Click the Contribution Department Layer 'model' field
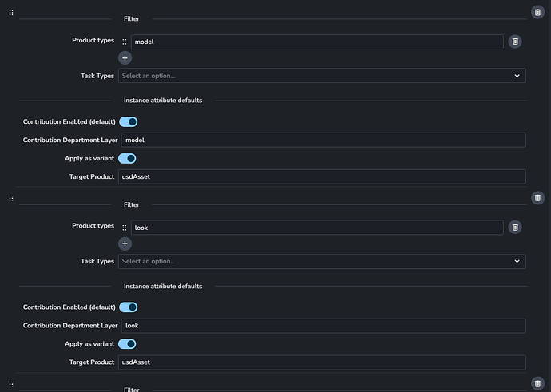 pos(322,140)
